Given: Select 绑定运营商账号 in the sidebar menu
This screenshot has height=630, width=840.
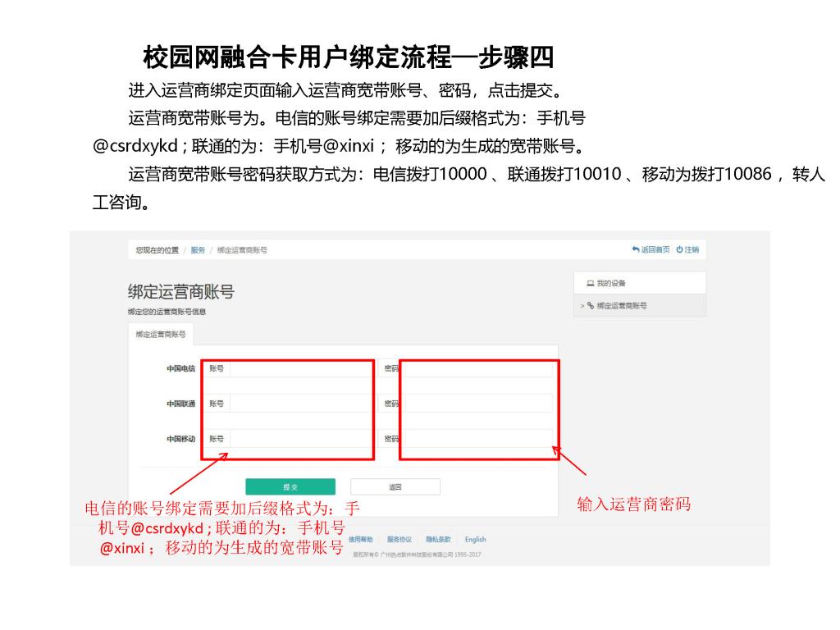Looking at the screenshot, I should point(621,305).
